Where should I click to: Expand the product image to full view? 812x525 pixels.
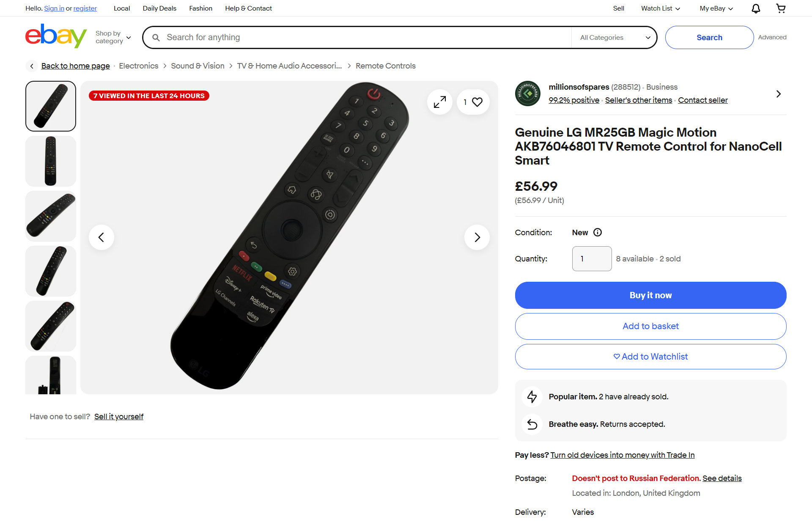440,102
